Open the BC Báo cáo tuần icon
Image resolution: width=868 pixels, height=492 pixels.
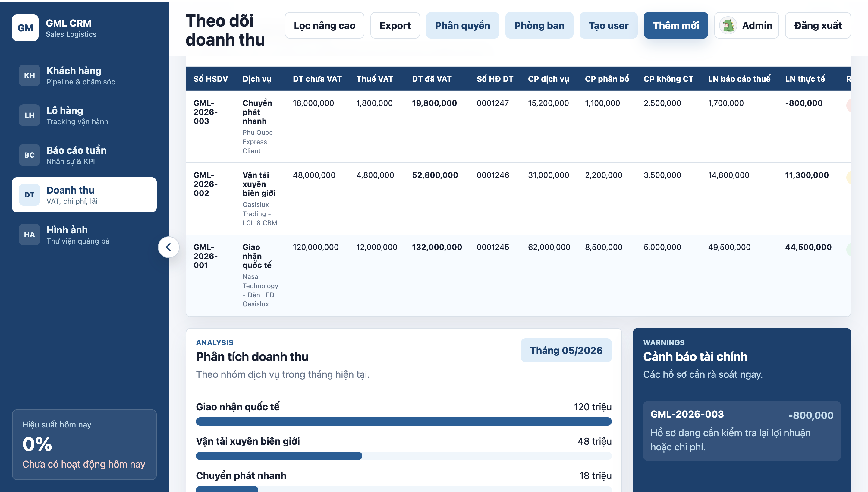[x=29, y=155]
